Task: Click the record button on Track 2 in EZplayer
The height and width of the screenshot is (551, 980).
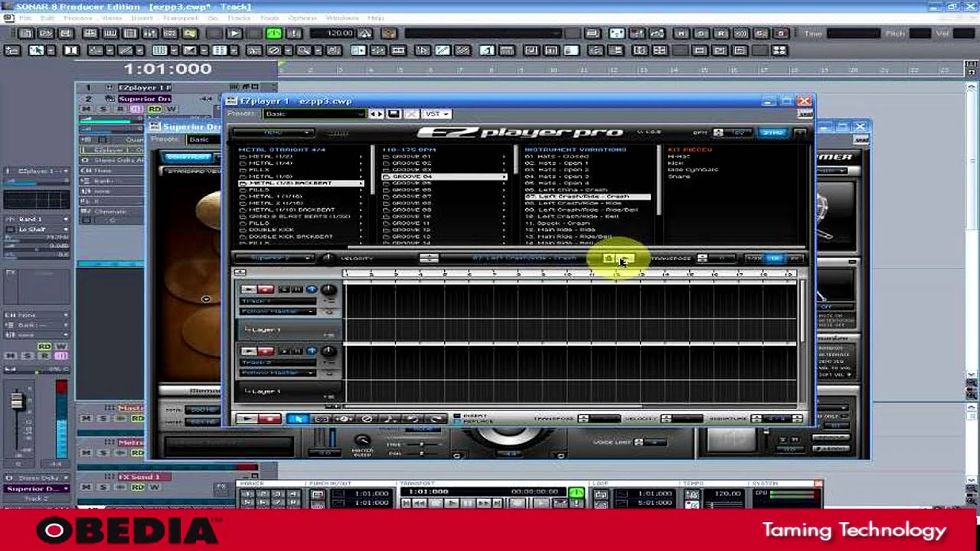Action: tap(266, 350)
